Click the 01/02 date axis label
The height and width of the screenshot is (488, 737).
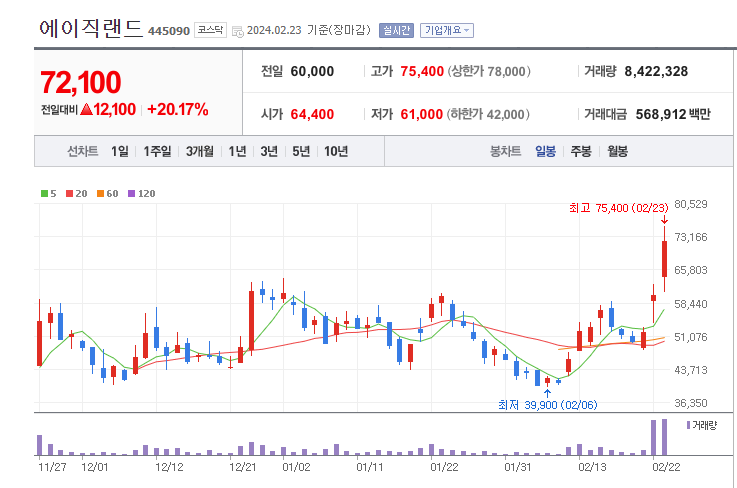tap(296, 467)
